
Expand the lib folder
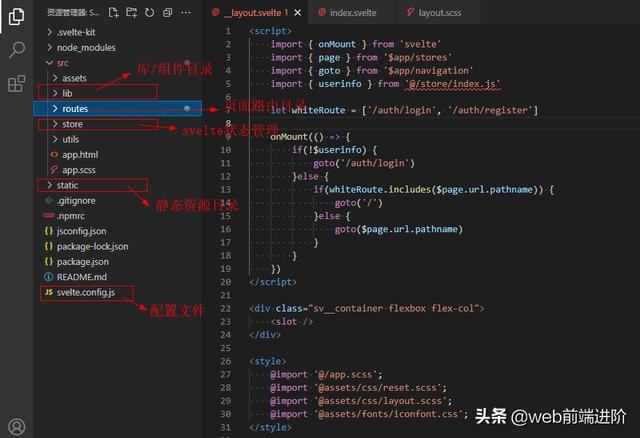(118, 93)
